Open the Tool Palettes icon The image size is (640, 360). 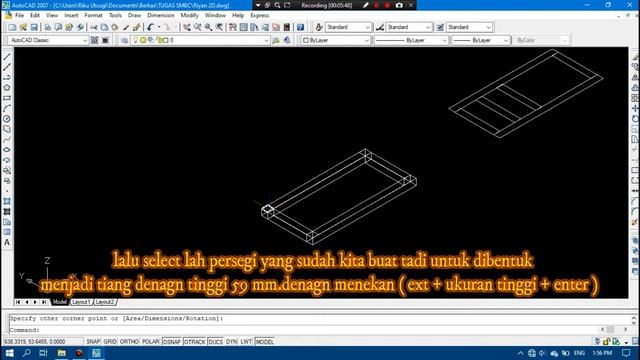point(254,27)
